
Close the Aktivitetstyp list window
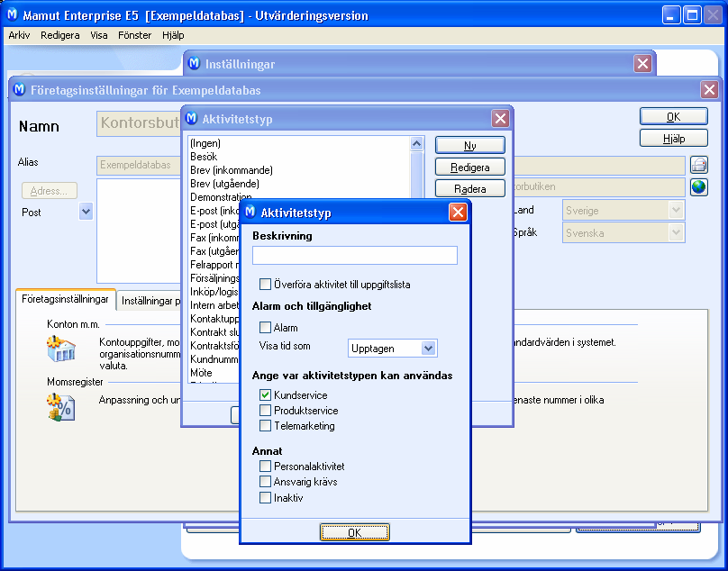tap(500, 118)
